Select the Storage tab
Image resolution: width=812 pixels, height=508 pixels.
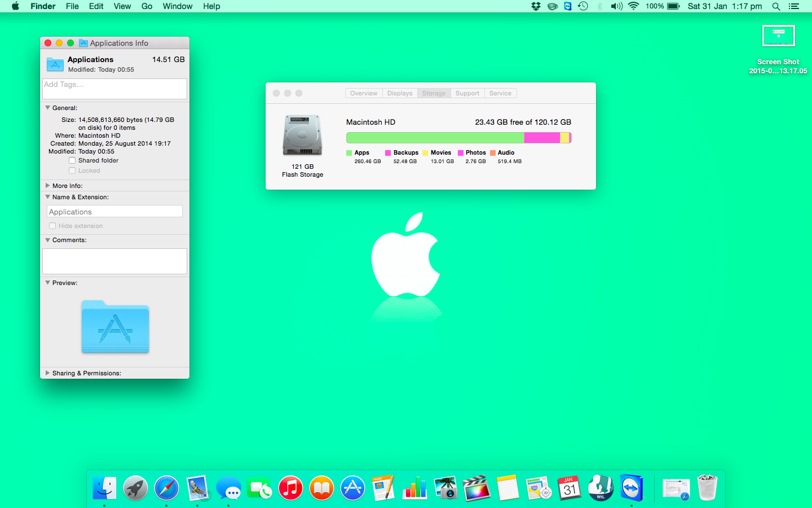tap(434, 93)
